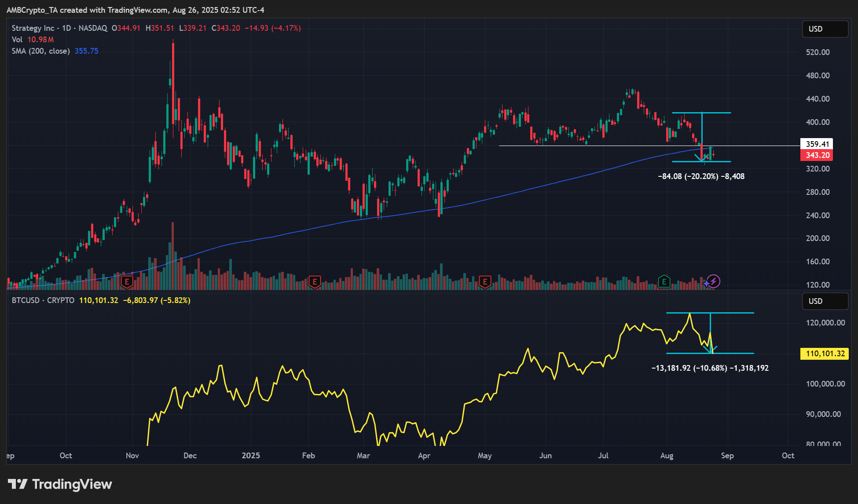Open USD currency selector on Strategy chart
858x504 pixels.
(824, 29)
